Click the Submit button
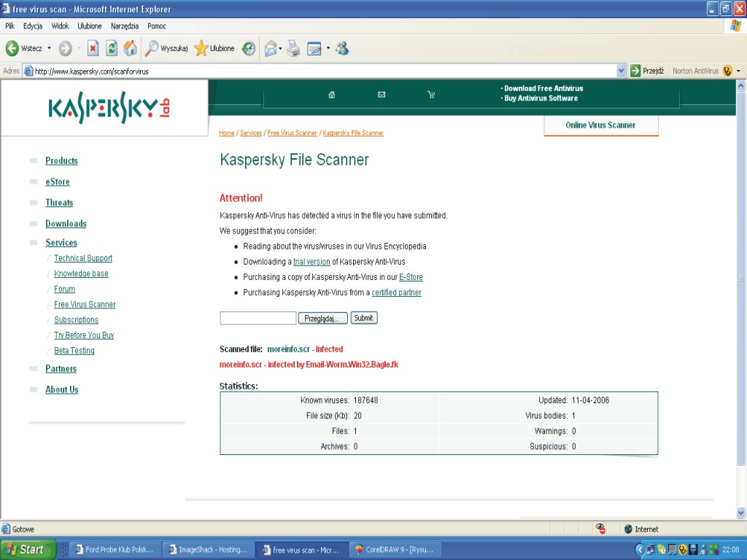 [x=364, y=318]
